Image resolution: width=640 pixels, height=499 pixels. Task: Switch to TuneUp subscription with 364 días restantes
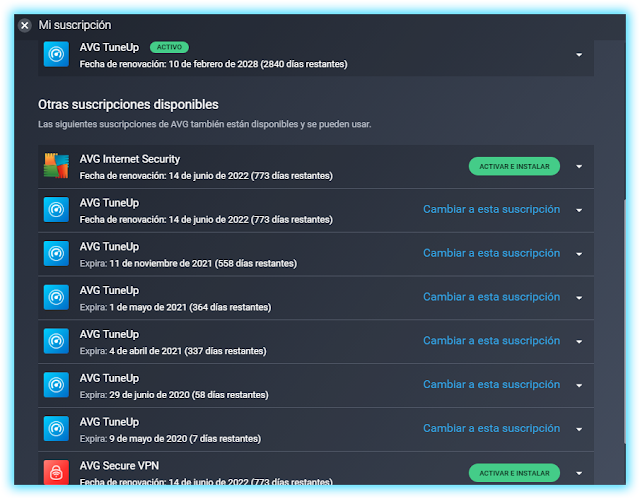point(491,297)
